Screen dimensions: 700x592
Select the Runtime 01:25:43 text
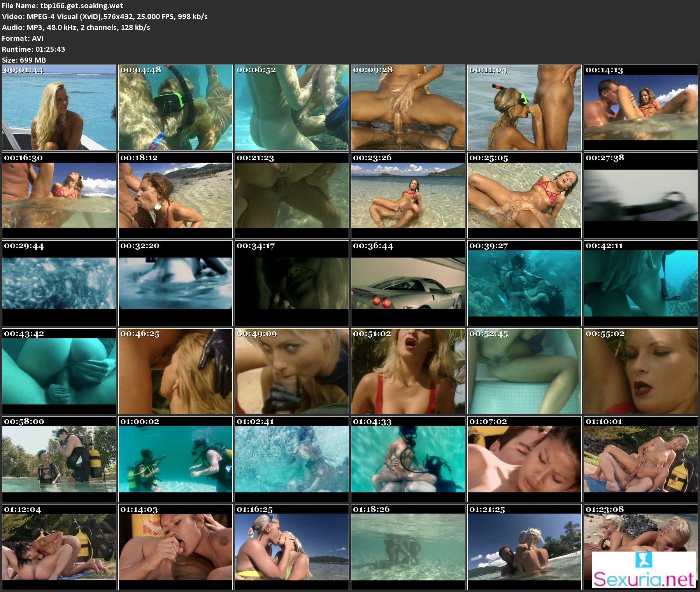33,49
